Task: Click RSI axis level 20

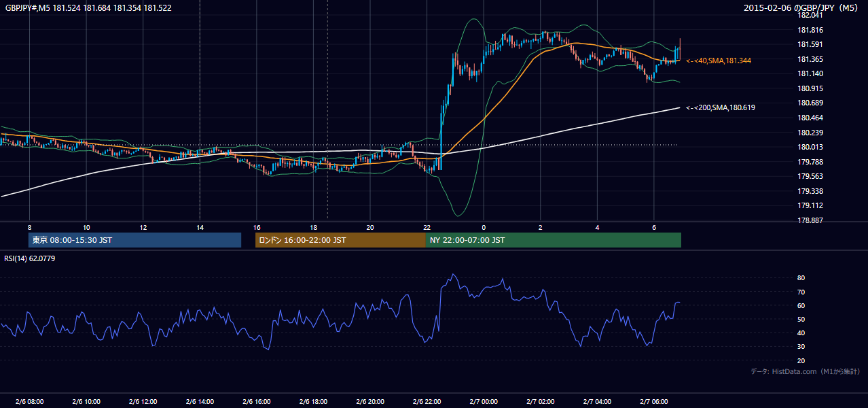Action: click(x=801, y=360)
